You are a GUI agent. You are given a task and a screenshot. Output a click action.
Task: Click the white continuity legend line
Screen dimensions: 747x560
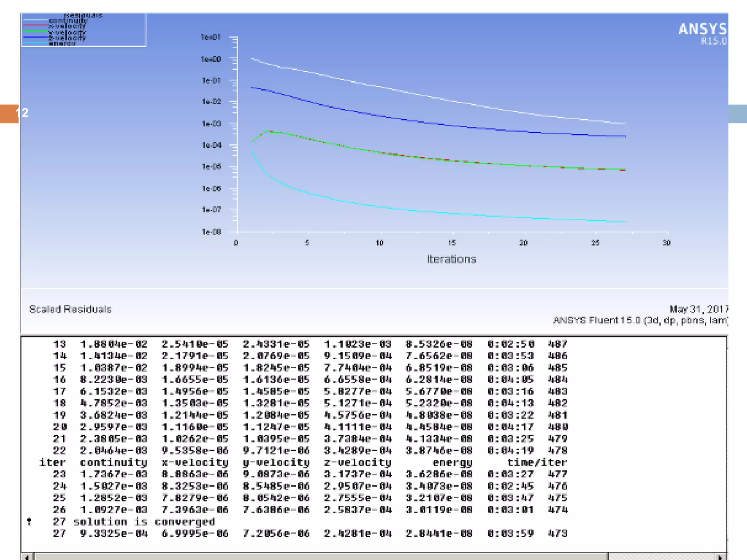point(35,20)
